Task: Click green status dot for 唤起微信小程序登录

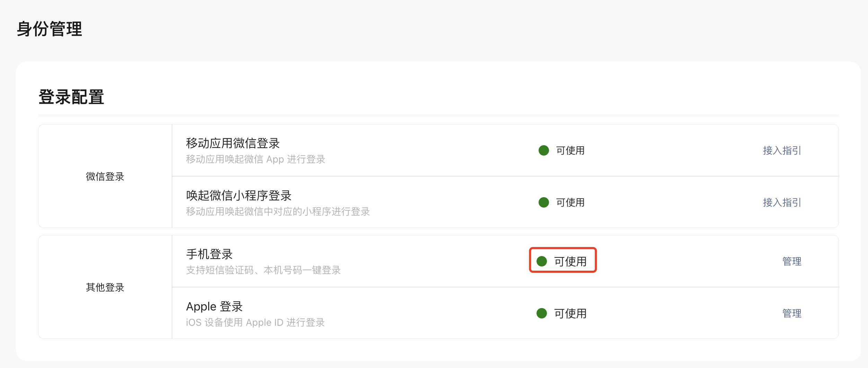Action: pos(543,202)
